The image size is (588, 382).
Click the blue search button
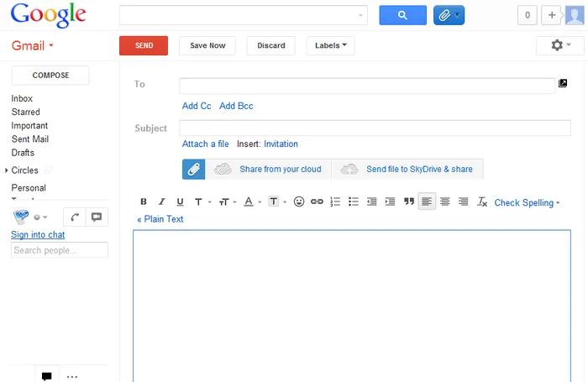point(402,15)
